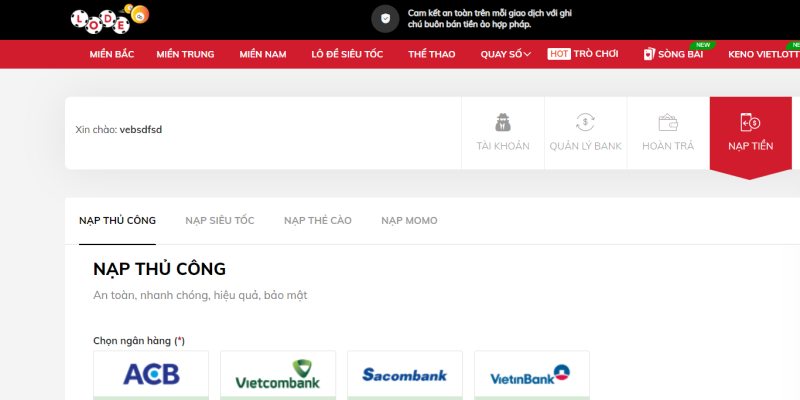Viewport: 800px width, 400px height.
Task: Go to Lô Đề Siêu Tốc
Action: (347, 54)
